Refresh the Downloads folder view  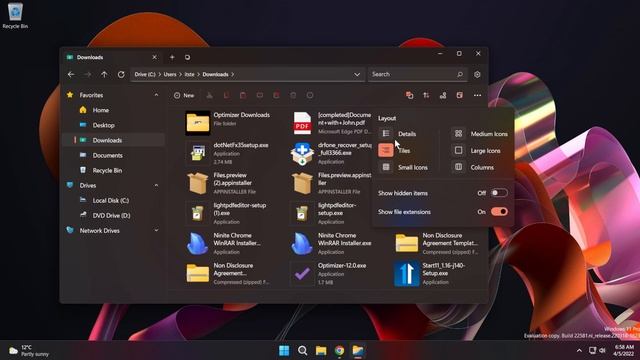coord(121,74)
